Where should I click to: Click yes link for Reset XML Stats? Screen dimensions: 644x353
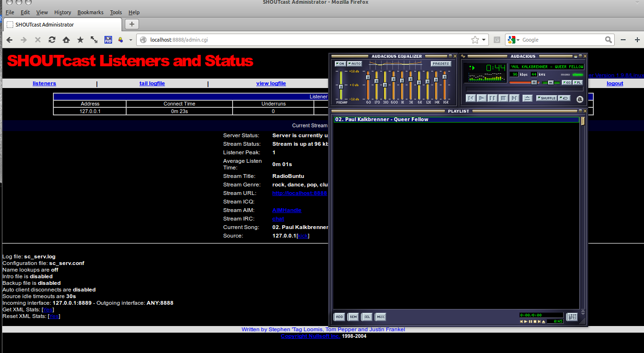(x=54, y=316)
